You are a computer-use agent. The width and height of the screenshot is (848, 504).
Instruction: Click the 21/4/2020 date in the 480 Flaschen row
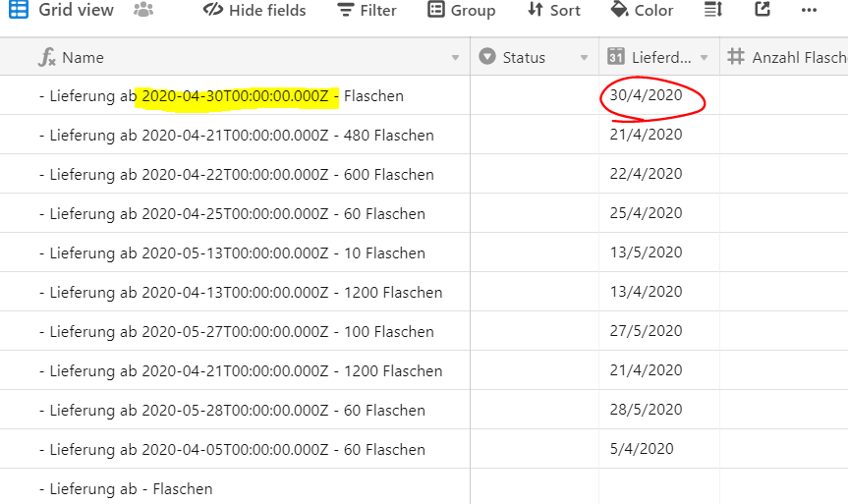[659, 135]
